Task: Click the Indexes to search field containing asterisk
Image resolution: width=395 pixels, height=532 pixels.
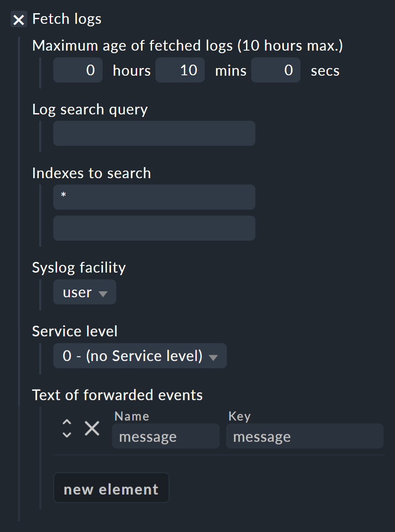Action: [x=154, y=197]
